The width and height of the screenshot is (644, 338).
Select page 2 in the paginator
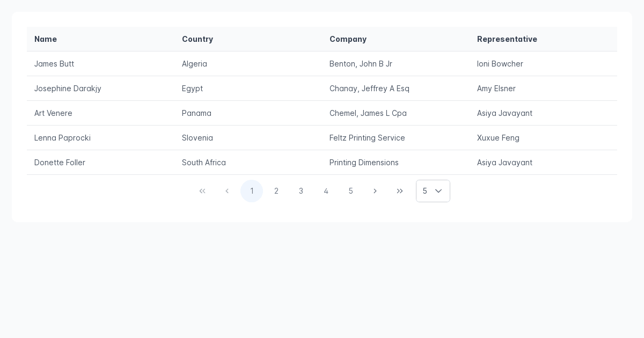(x=276, y=191)
